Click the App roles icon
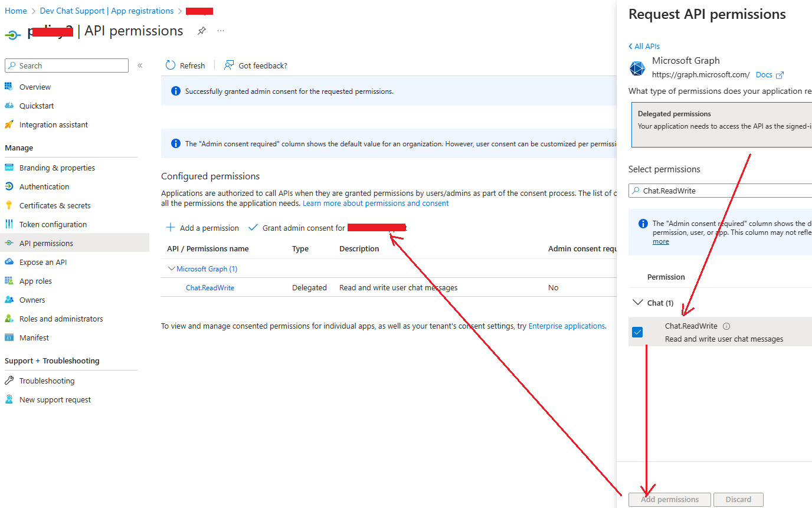Viewport: 812px width, 508px height. coord(9,281)
